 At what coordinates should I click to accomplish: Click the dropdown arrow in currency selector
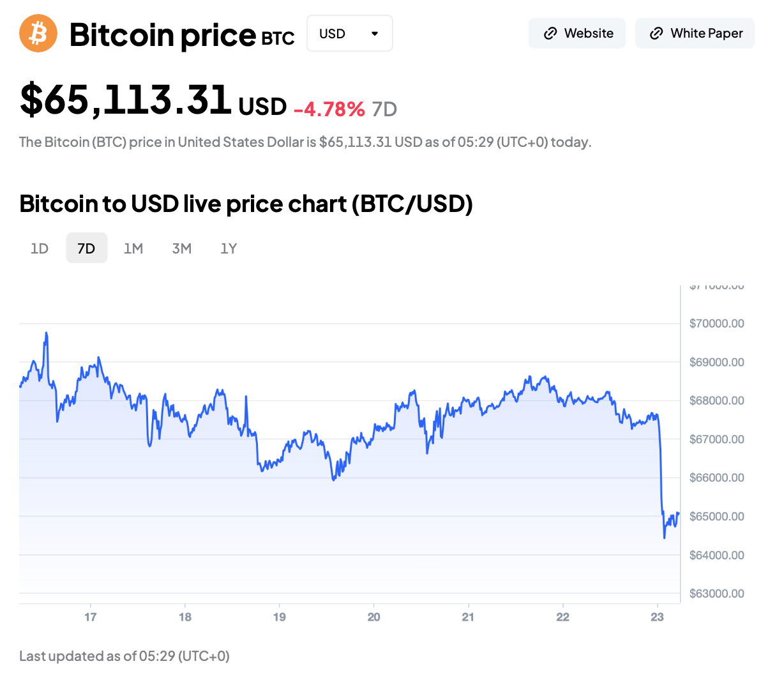(375, 33)
